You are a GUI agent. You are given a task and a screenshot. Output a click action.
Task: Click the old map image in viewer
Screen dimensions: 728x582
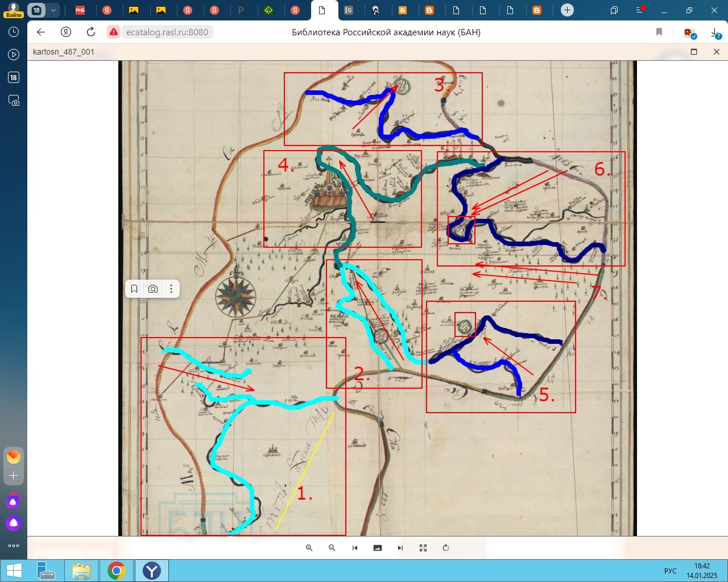pos(378,298)
